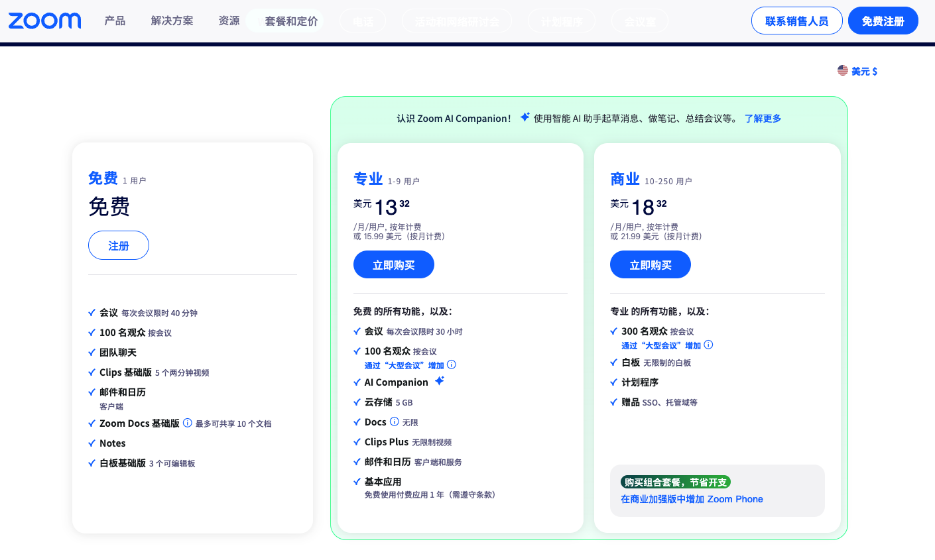Click the 免费注册 button
The width and height of the screenshot is (935, 560).
tap(883, 21)
